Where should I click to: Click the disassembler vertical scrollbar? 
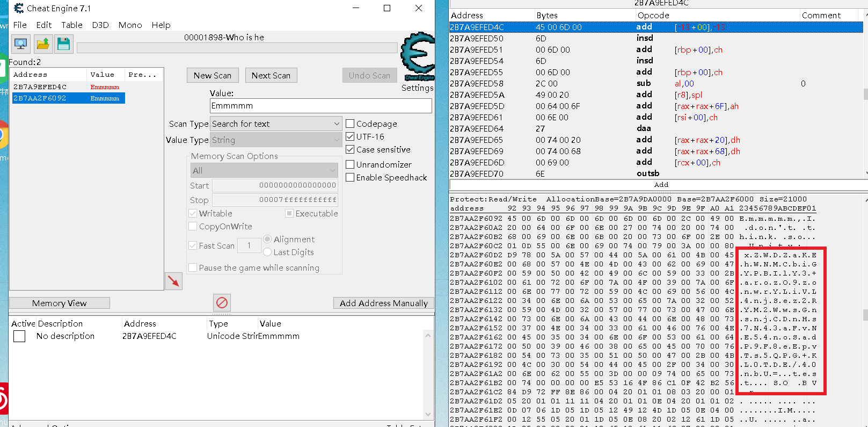point(865,95)
